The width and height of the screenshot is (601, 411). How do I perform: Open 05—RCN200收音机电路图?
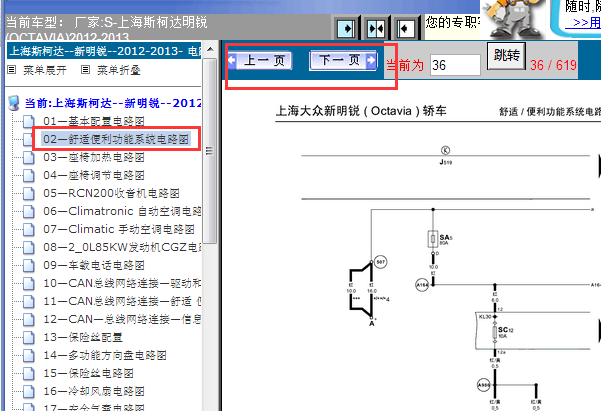pos(111,193)
